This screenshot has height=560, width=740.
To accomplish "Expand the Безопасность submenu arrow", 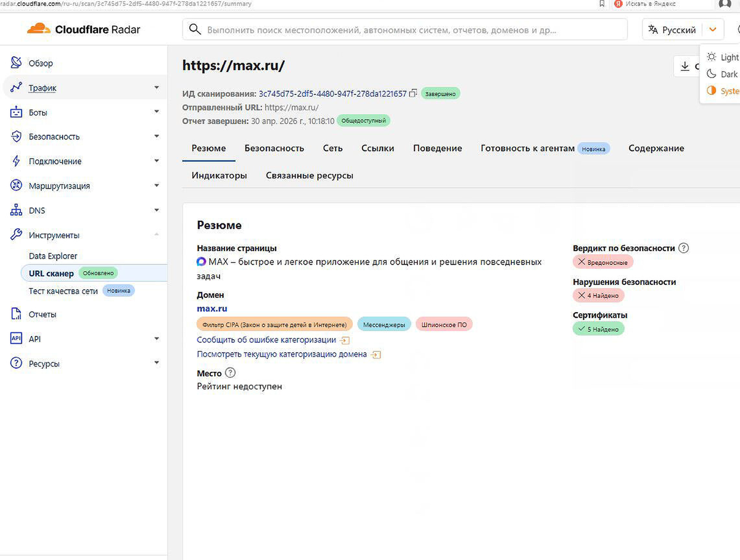I will pyautogui.click(x=157, y=136).
